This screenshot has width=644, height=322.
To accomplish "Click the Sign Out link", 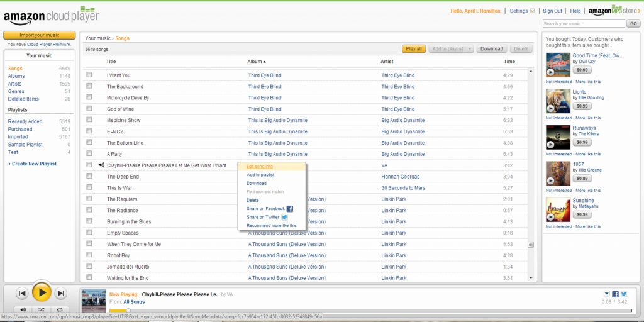I will [552, 11].
